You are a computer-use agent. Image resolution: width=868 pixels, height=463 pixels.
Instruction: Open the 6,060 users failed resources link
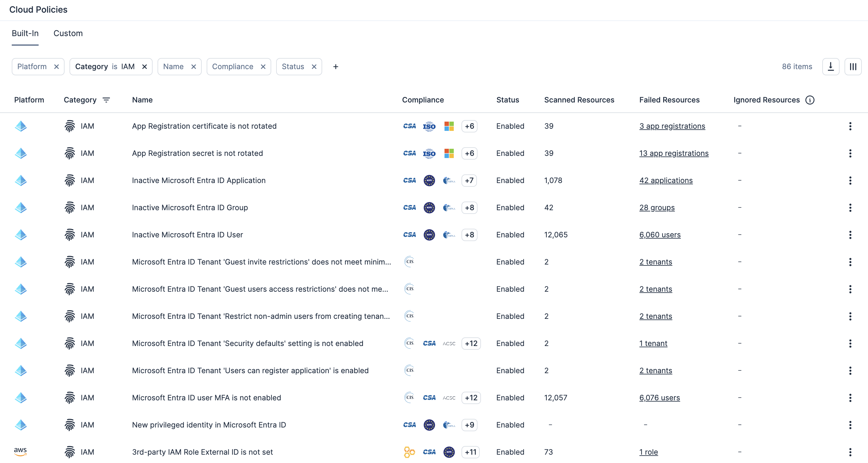tap(660, 235)
